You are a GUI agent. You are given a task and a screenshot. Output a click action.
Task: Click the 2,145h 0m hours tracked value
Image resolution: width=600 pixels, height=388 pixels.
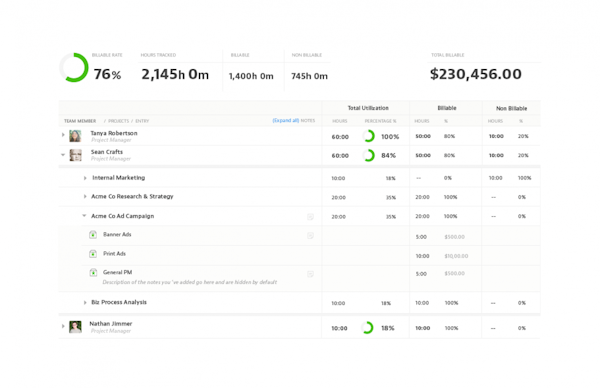175,74
